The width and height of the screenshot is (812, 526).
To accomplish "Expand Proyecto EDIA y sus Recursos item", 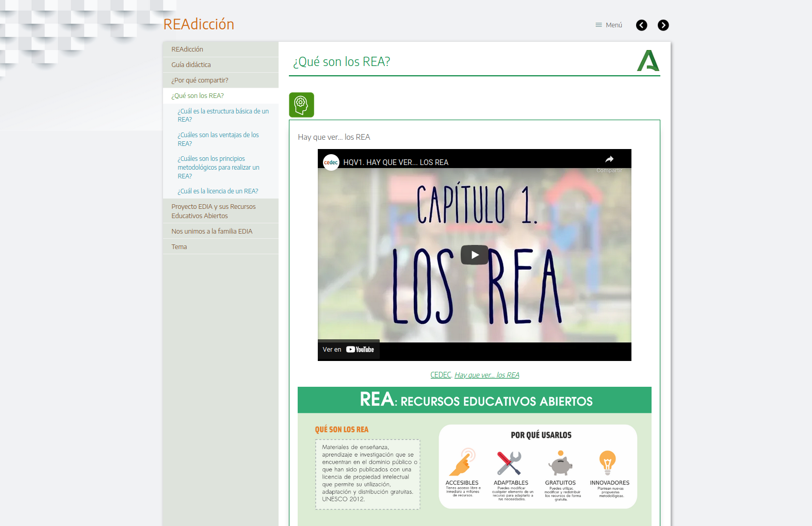I will pyautogui.click(x=213, y=211).
